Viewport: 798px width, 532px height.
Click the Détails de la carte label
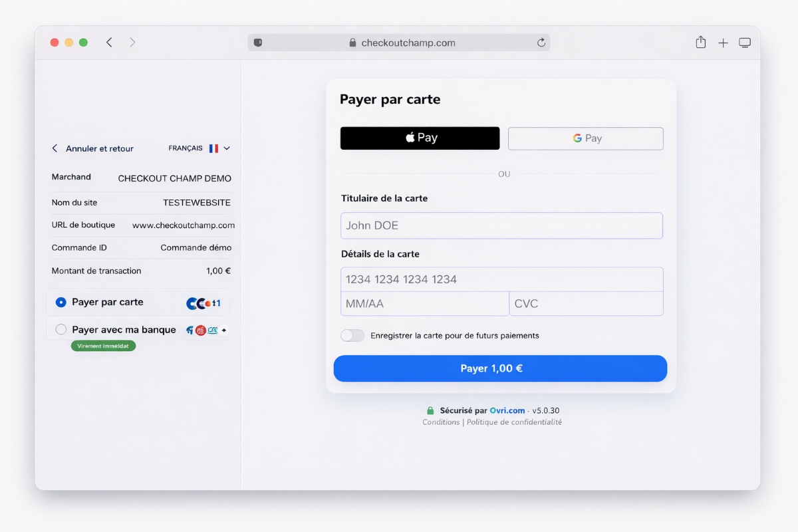[380, 254]
